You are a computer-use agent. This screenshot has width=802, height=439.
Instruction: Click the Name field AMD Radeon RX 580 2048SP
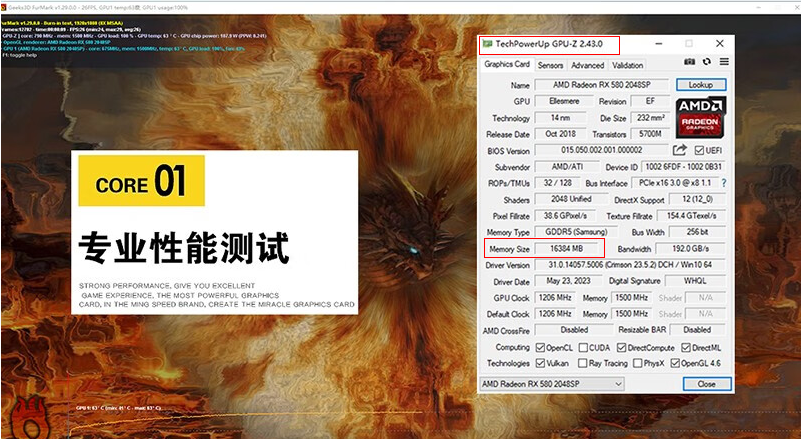click(x=602, y=85)
